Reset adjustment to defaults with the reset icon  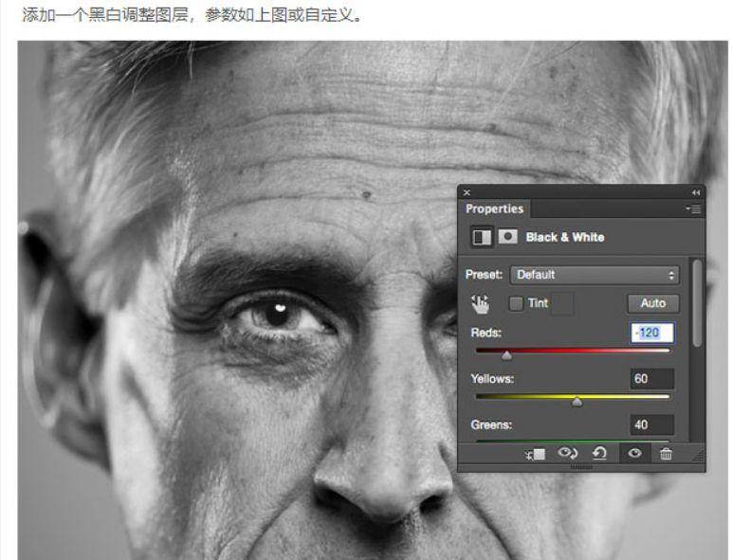coord(600,454)
